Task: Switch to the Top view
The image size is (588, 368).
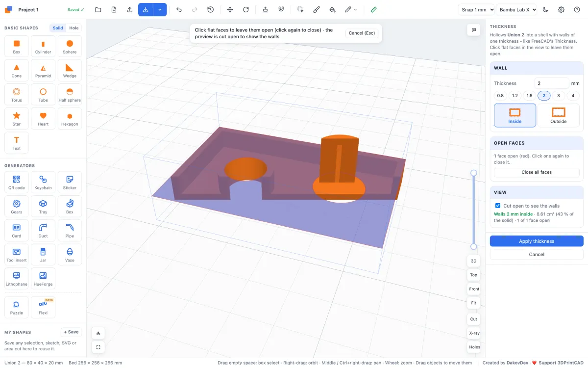Action: tap(474, 275)
